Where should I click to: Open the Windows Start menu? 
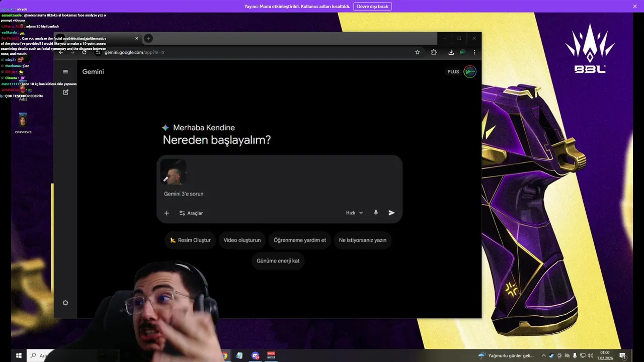point(19,355)
